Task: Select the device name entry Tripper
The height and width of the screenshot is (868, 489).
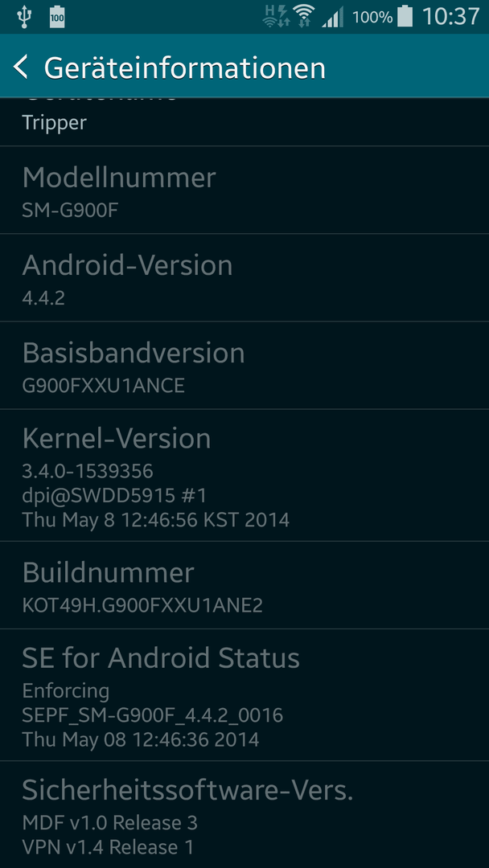Action: (244, 122)
